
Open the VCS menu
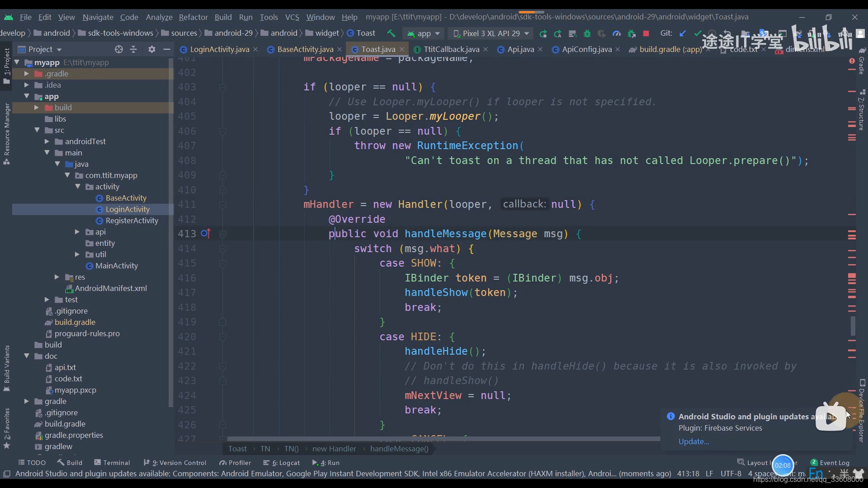tap(292, 17)
